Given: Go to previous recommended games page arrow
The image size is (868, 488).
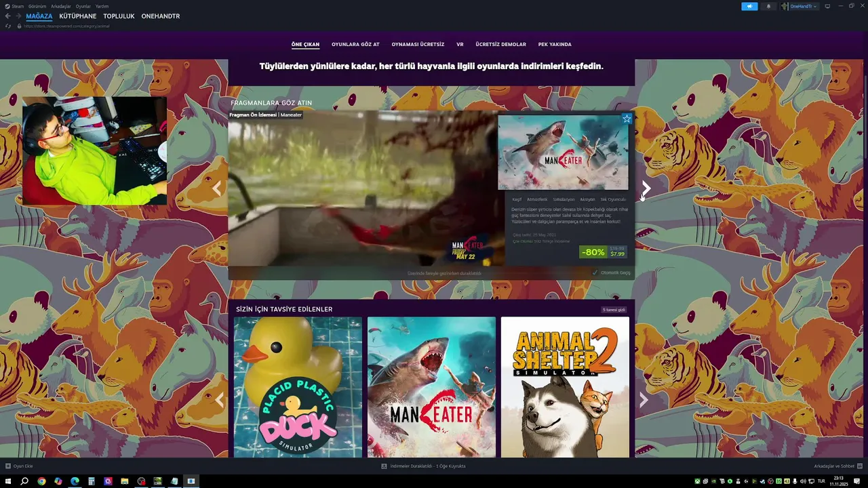Looking at the screenshot, I should click(219, 400).
